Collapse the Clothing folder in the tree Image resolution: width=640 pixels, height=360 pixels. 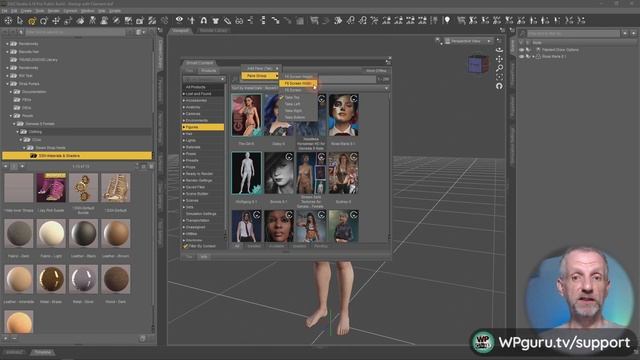(18, 132)
